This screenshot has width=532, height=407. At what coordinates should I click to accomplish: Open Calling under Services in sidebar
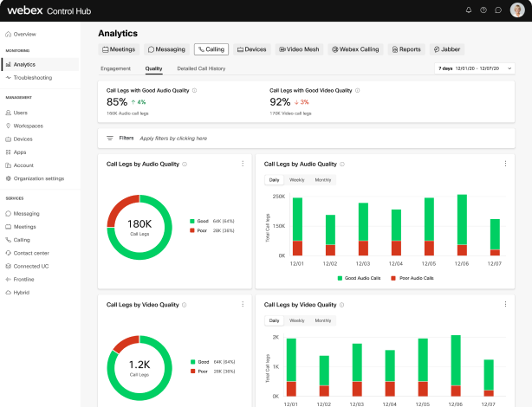click(17, 240)
